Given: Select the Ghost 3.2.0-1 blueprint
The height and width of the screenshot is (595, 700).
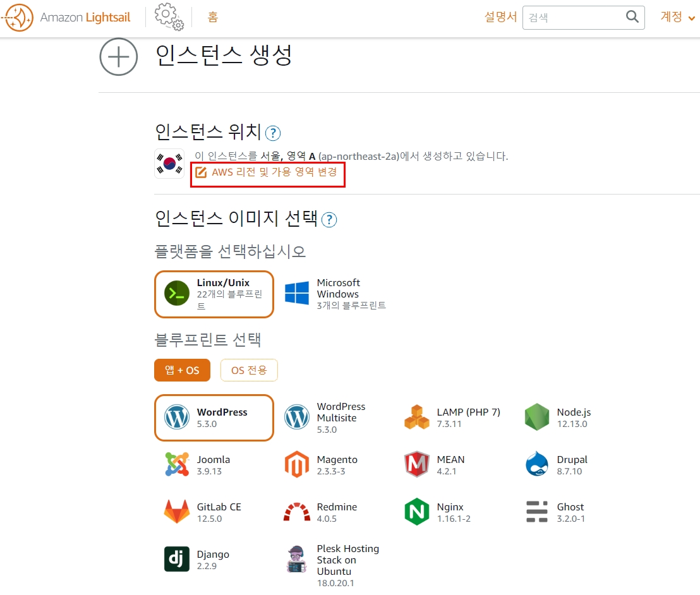Looking at the screenshot, I should point(555,512).
